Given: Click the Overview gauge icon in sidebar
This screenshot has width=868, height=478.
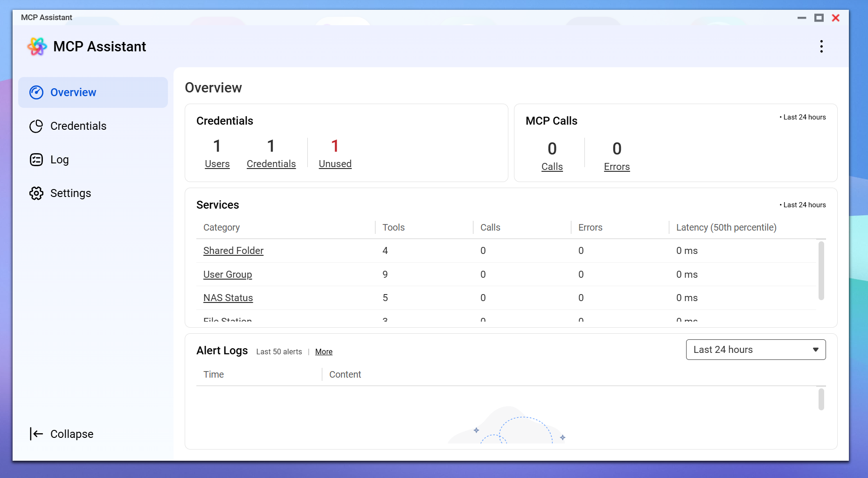Looking at the screenshot, I should point(36,92).
